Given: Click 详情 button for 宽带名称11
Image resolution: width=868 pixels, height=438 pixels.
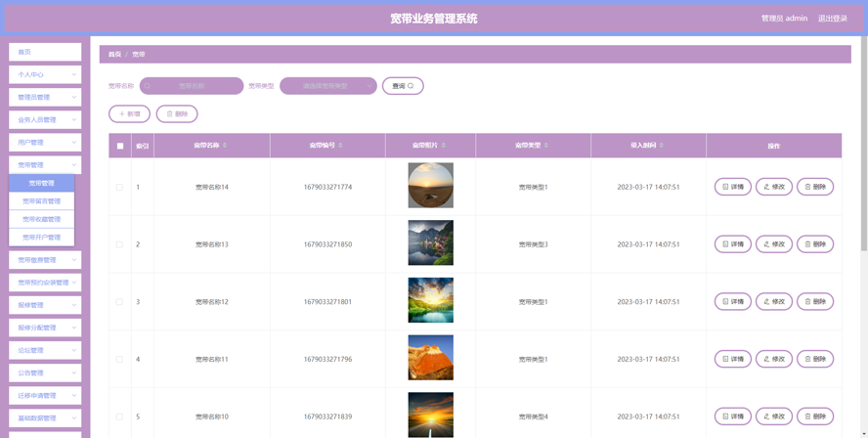Looking at the screenshot, I should tap(733, 360).
